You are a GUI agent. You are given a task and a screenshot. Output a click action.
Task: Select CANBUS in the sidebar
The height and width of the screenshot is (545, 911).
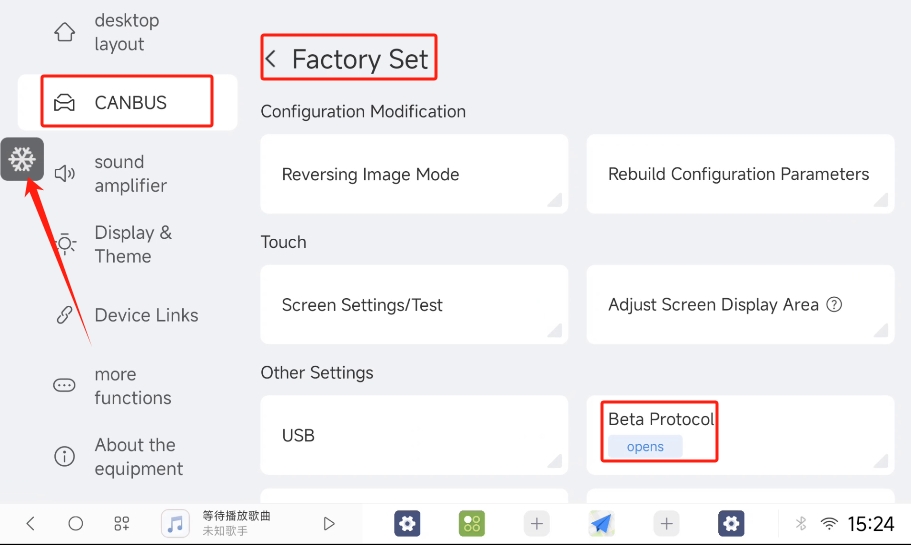[127, 102]
